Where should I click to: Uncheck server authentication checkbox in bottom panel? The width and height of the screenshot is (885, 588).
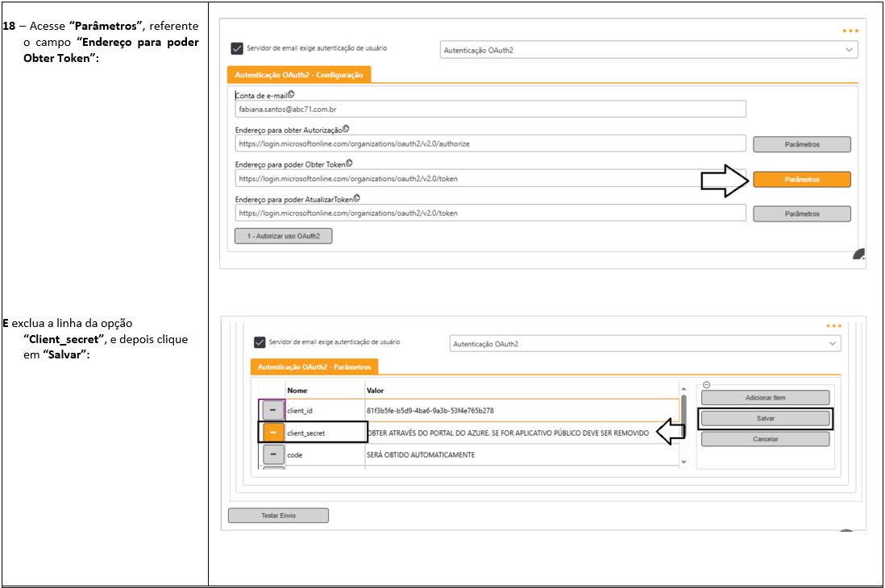click(260, 342)
